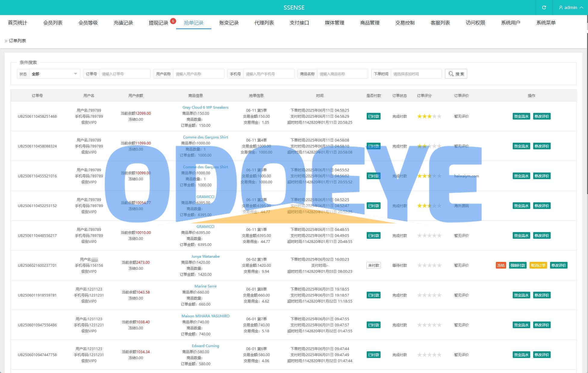Focus the 订单号 search input
The height and width of the screenshot is (373, 588).
point(124,74)
